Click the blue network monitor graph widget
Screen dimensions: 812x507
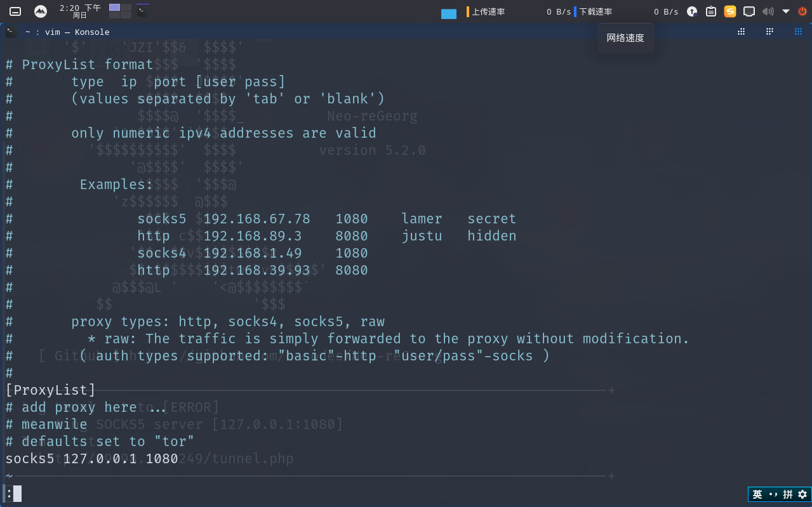point(449,14)
